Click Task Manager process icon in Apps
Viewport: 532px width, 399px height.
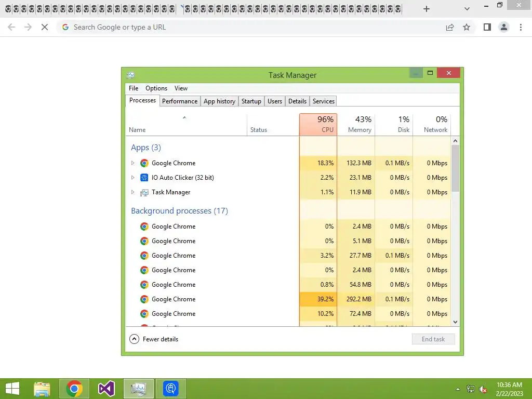pos(144,192)
